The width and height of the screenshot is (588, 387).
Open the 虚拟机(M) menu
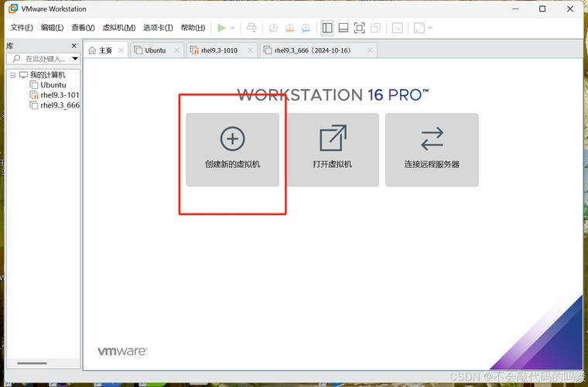coord(119,28)
